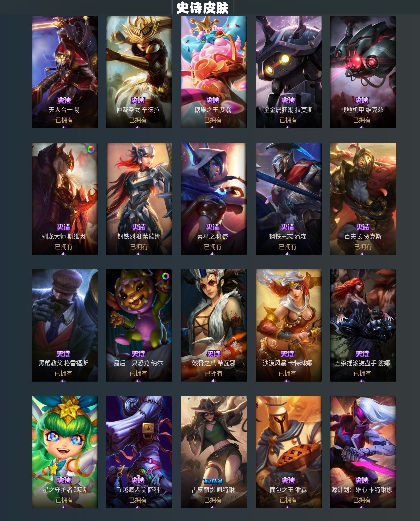
Task: Click chroma wheel icon on 驯龙大师 斯维因 card
Action: (x=91, y=150)
